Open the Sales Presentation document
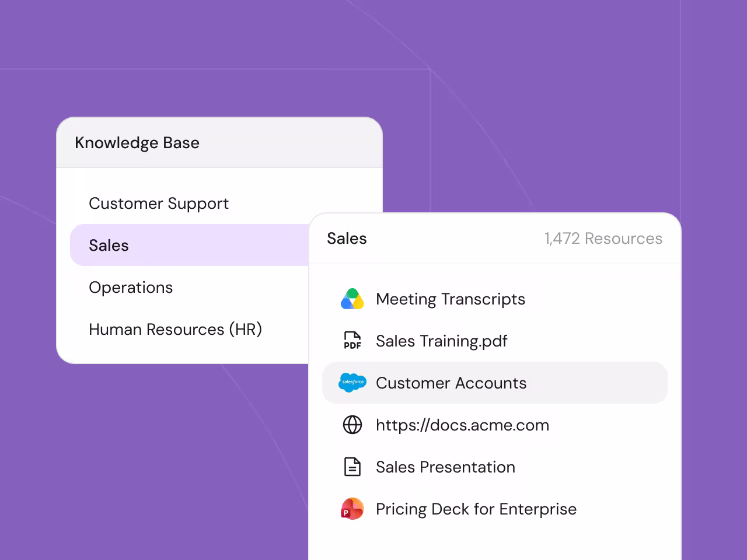 446,467
